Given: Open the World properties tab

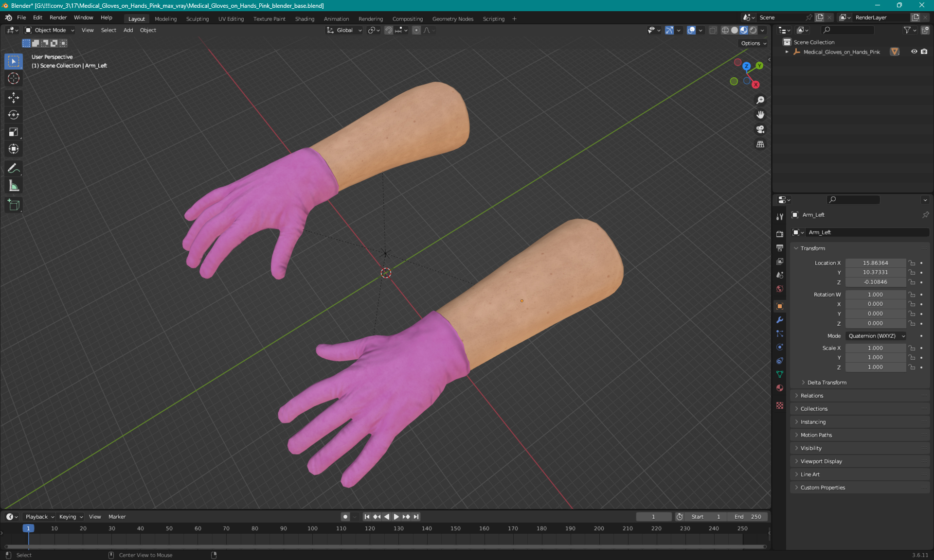Looking at the screenshot, I should pos(780,289).
